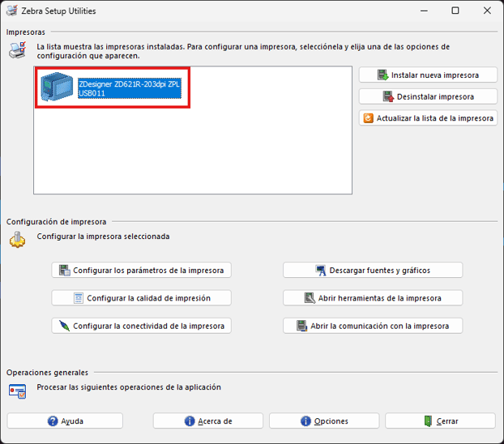
Task: Open Abrir herramientas de la impresora
Action: point(373,298)
